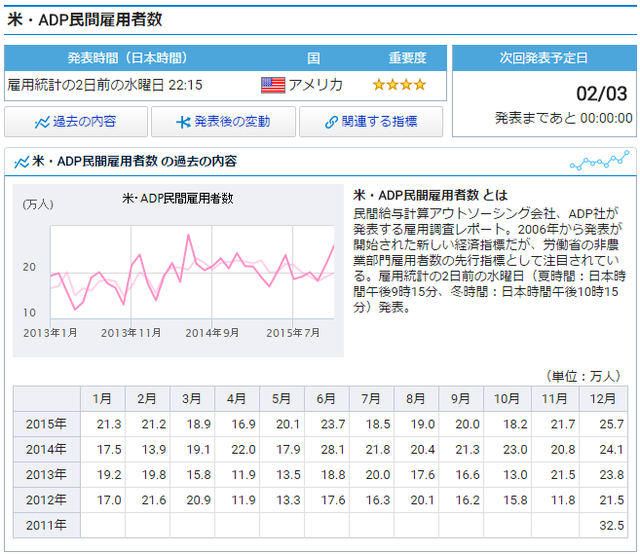Select the value 28.1 for June 2014
The height and width of the screenshot is (554, 640).
pyautogui.click(x=333, y=450)
